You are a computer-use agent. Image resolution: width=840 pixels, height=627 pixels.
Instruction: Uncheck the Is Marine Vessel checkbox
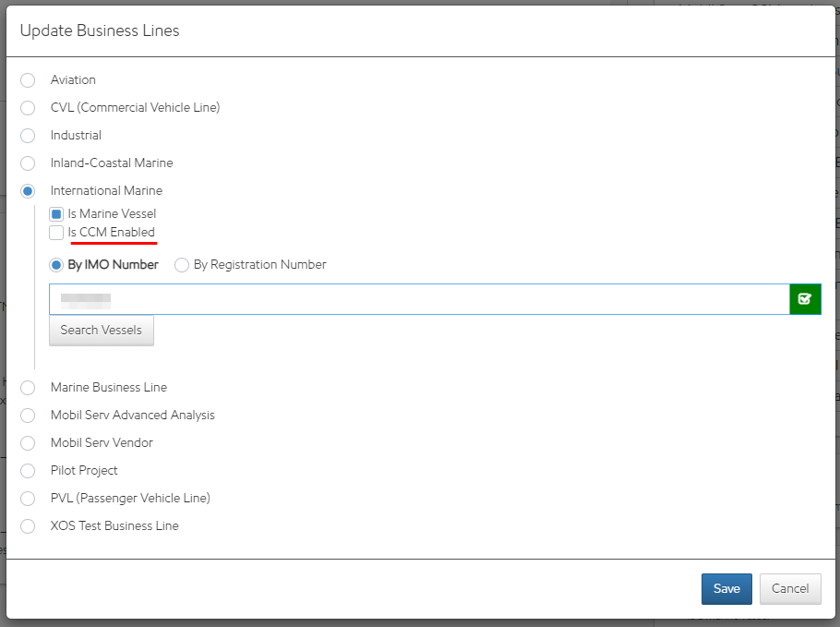[55, 213]
